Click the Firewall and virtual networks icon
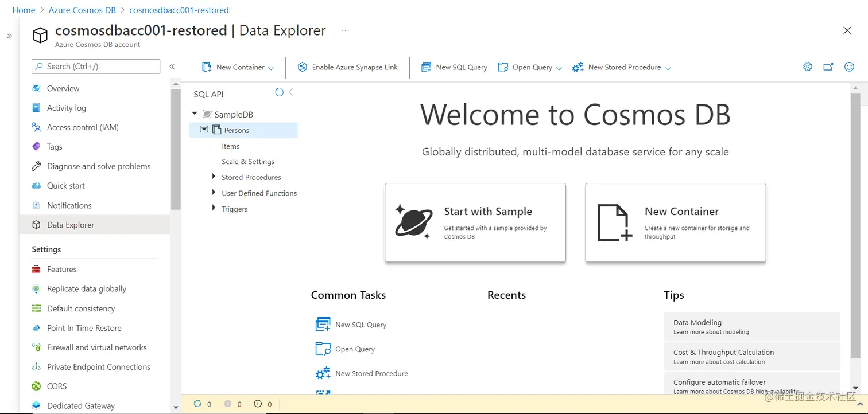 36,347
